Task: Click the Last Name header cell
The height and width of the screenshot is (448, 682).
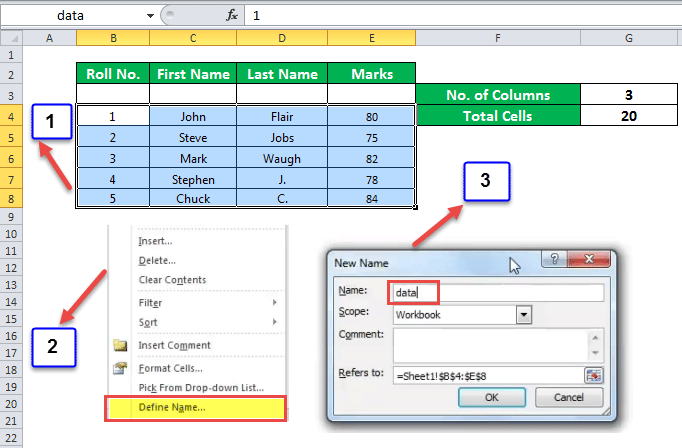Action: click(x=282, y=74)
